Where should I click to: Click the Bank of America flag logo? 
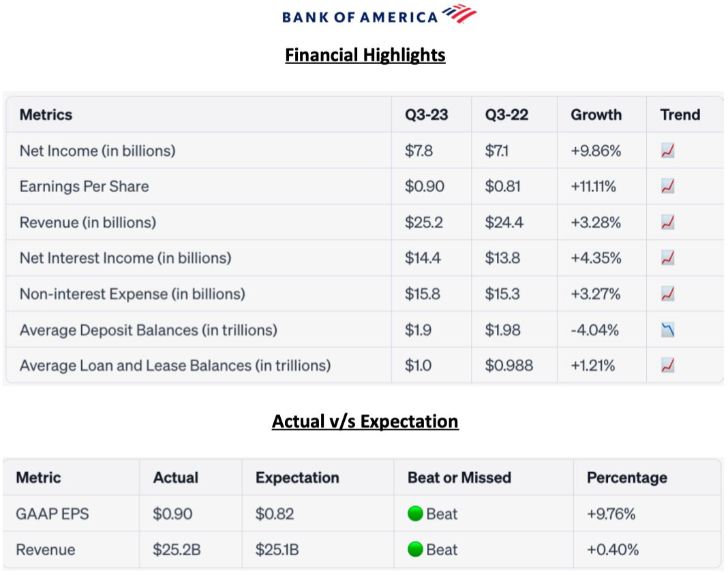tap(459, 14)
